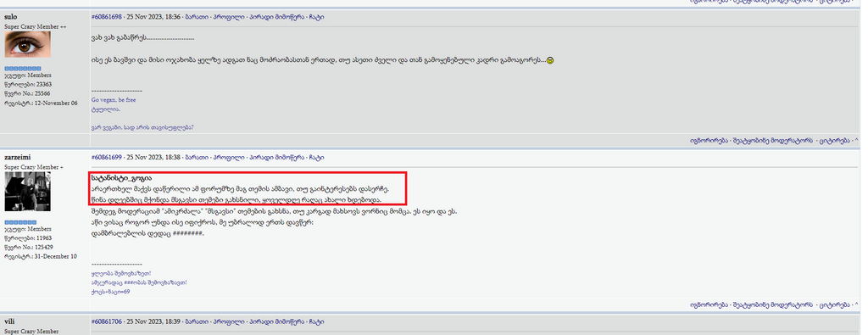Open ბარათი link in sulo's post header
Viewport: 868px width, 335px height.
(197, 17)
